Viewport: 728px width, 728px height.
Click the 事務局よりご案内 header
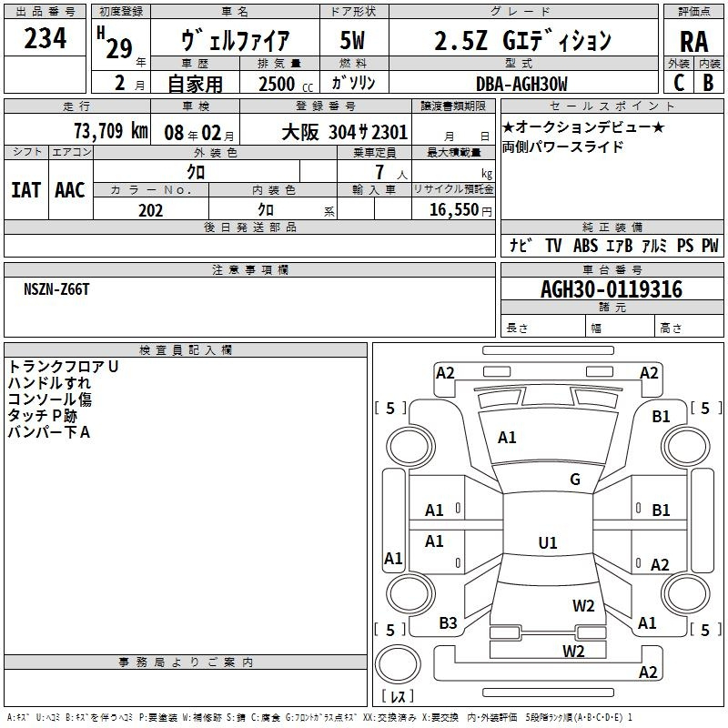point(186,662)
